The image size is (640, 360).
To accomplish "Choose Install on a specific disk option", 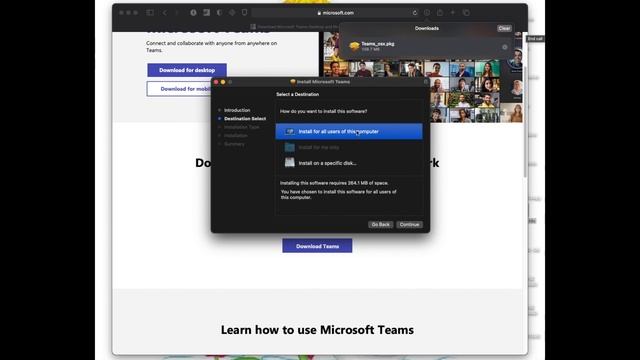I will click(x=349, y=163).
